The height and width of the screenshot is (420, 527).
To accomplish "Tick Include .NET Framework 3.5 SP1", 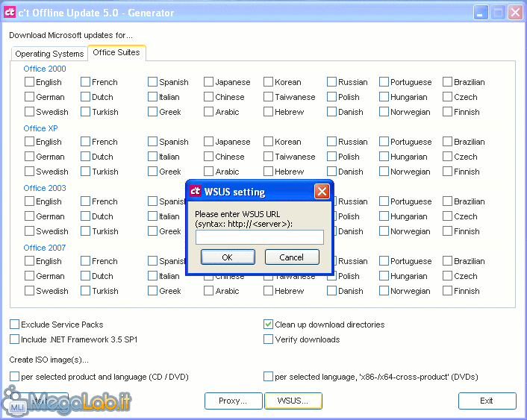I will point(14,339).
